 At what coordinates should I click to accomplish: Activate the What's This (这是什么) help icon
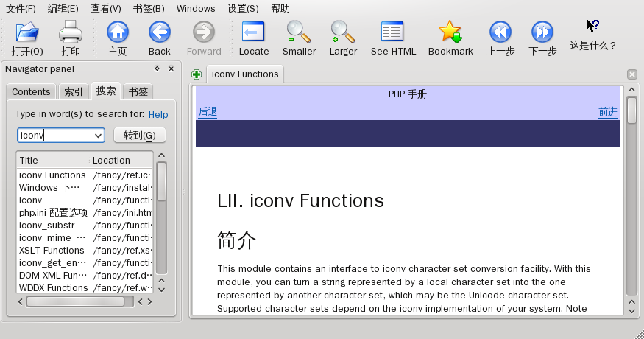click(x=592, y=26)
